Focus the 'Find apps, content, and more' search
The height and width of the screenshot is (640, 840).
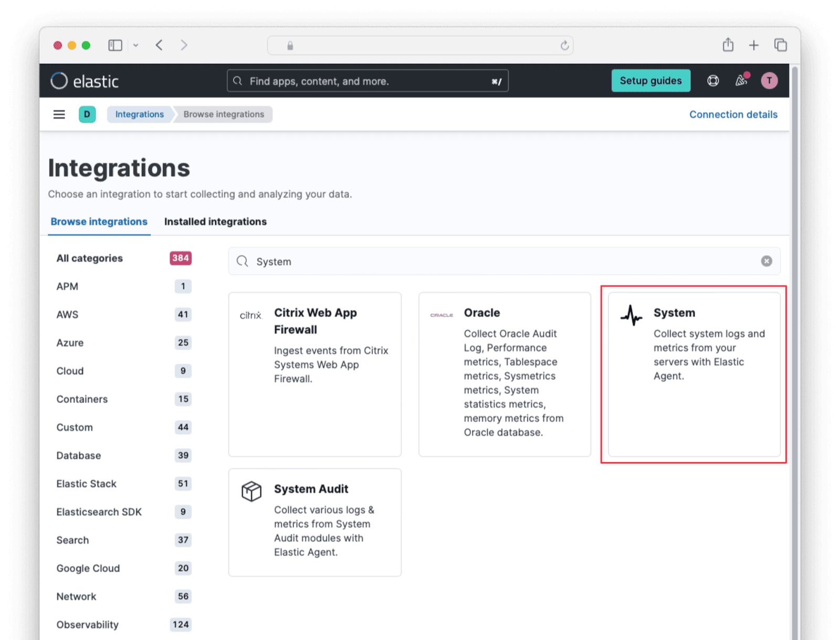(x=367, y=81)
